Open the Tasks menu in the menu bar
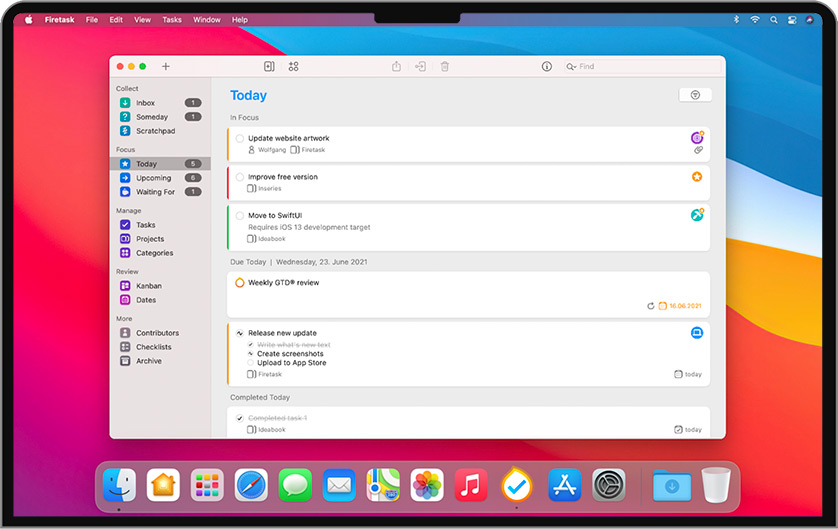838x529 pixels. [x=172, y=20]
